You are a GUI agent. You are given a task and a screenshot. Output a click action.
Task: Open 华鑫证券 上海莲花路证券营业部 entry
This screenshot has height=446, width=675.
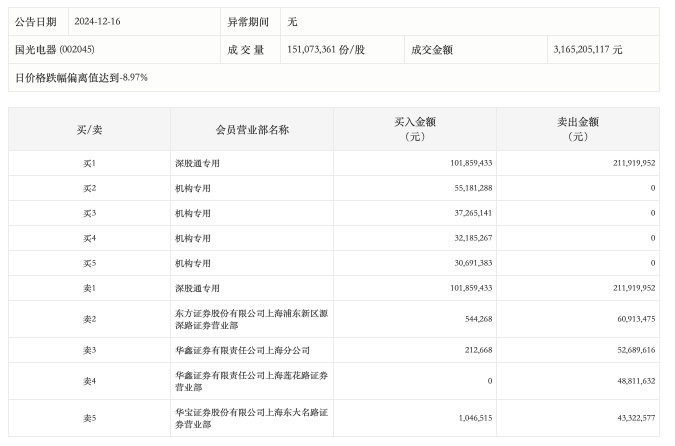[250, 381]
